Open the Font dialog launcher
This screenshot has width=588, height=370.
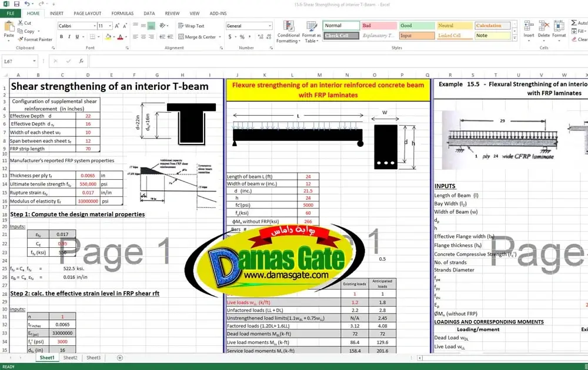point(127,48)
